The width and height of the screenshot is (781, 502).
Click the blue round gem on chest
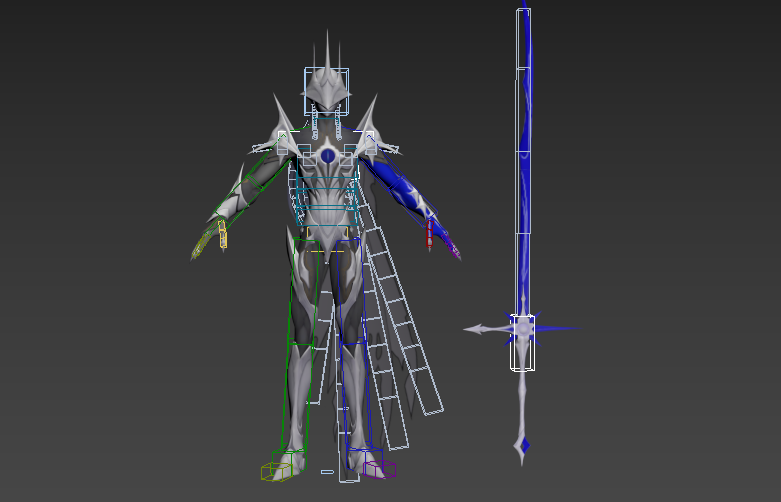pyautogui.click(x=328, y=156)
